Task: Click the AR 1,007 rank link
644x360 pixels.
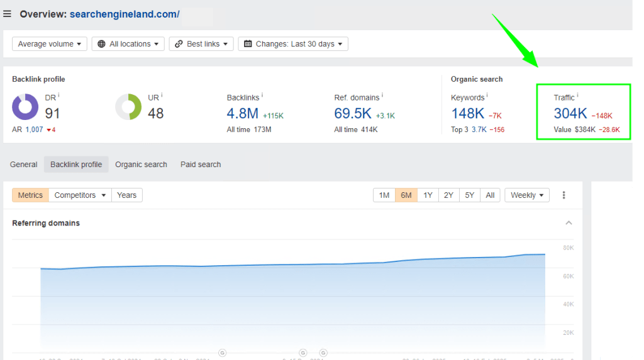Action: pyautogui.click(x=34, y=129)
